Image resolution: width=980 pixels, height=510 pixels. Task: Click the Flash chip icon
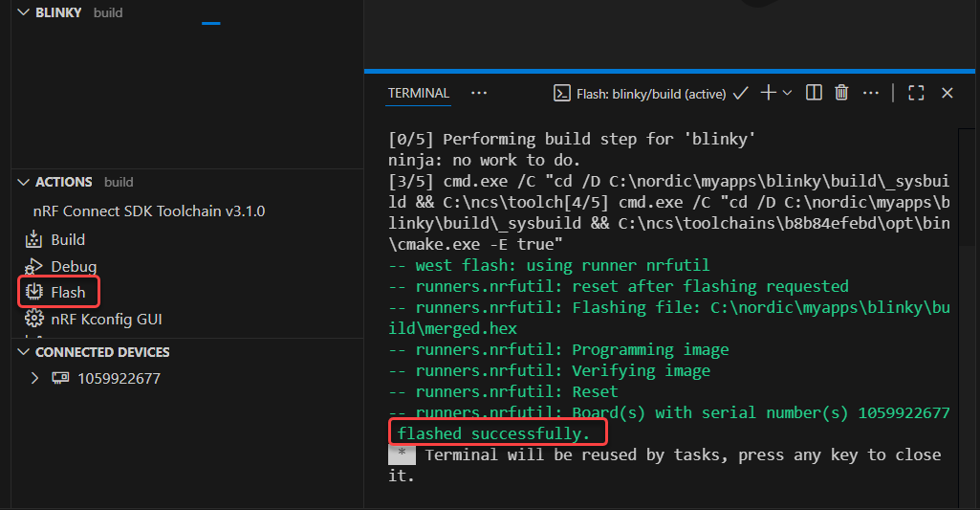click(34, 292)
